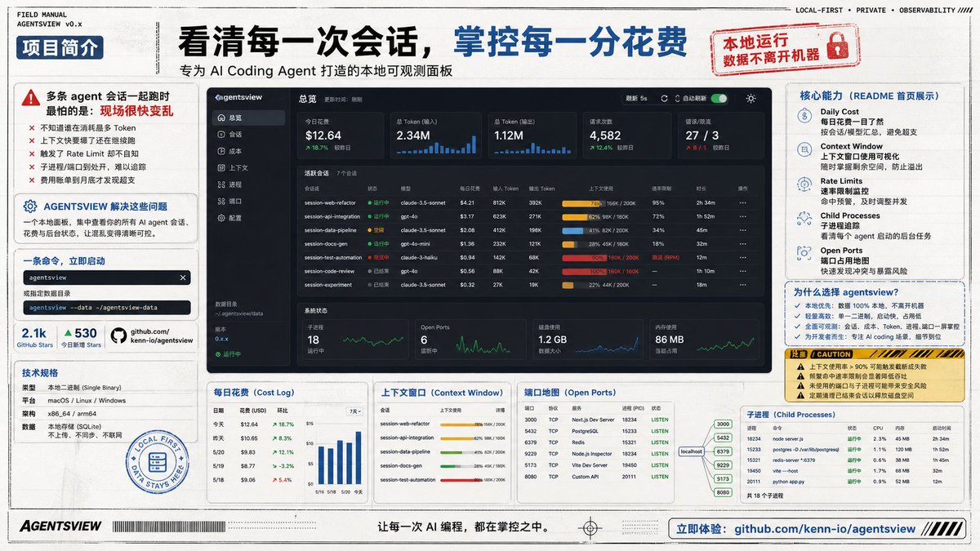This screenshot has height=551, width=980.
Task: Open actions menu for session-web-refactor
Action: tap(742, 202)
